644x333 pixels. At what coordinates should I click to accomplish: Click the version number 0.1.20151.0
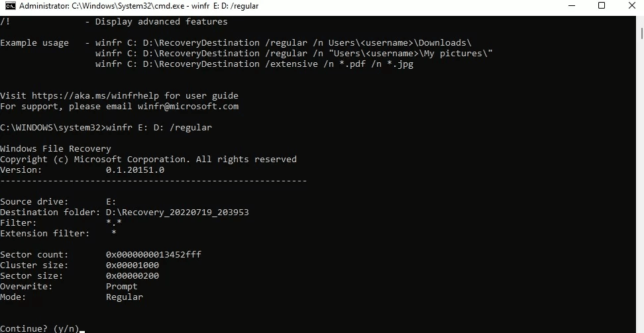pyautogui.click(x=135, y=169)
